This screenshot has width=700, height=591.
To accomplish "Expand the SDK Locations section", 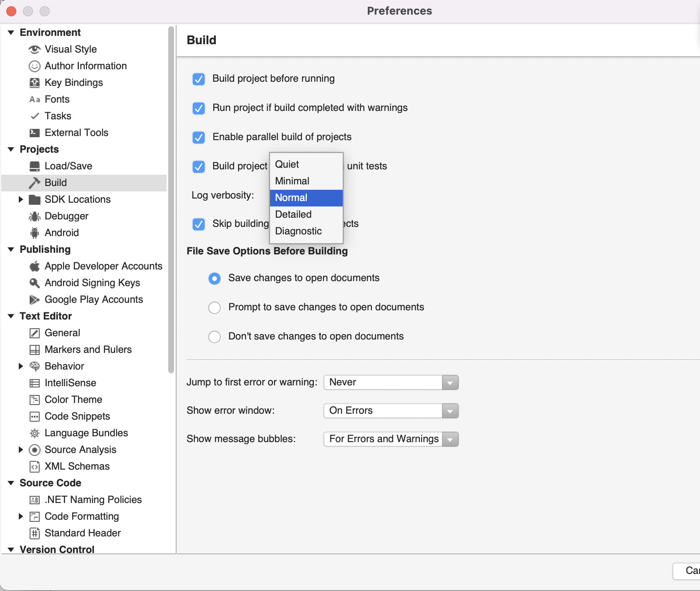I will click(21, 199).
